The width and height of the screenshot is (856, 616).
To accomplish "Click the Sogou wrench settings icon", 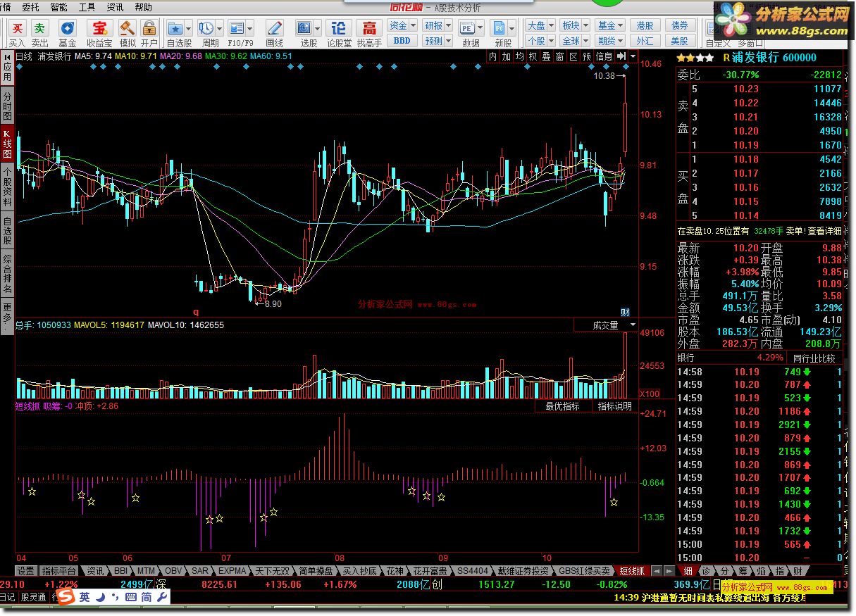I will coord(162,597).
